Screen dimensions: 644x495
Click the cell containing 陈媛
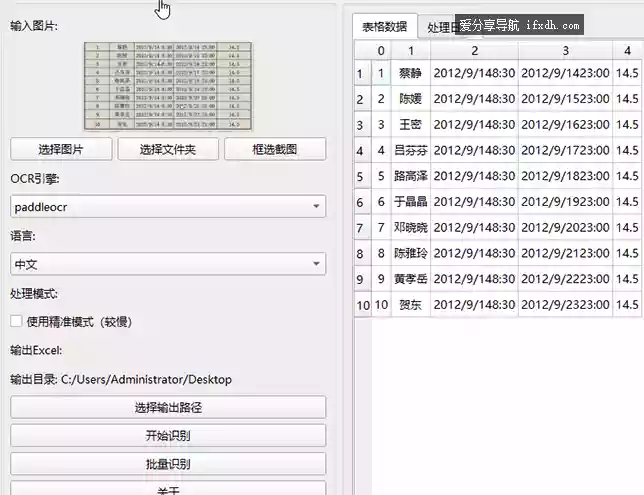(x=411, y=99)
